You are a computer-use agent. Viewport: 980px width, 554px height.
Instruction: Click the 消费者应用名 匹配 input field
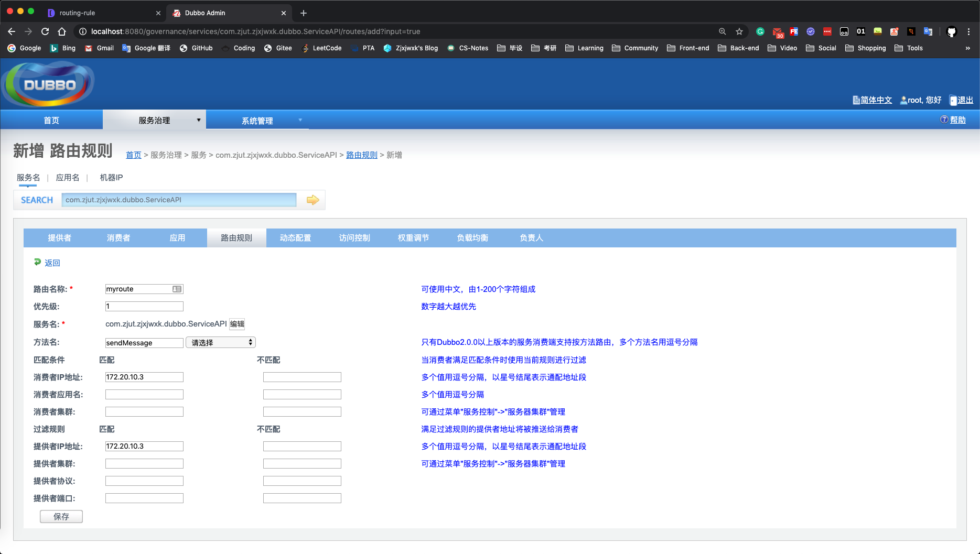pyautogui.click(x=144, y=394)
